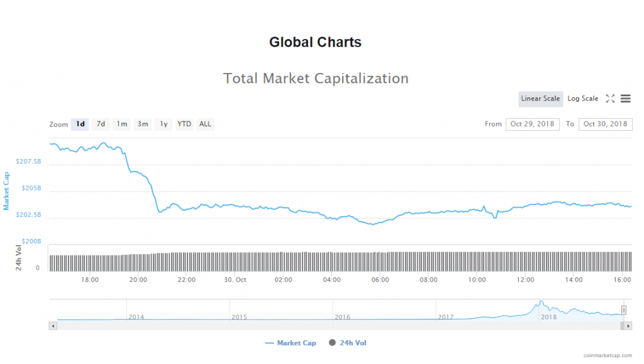644x364 pixels.
Task: Open the chart hamburger menu icon
Action: point(625,99)
